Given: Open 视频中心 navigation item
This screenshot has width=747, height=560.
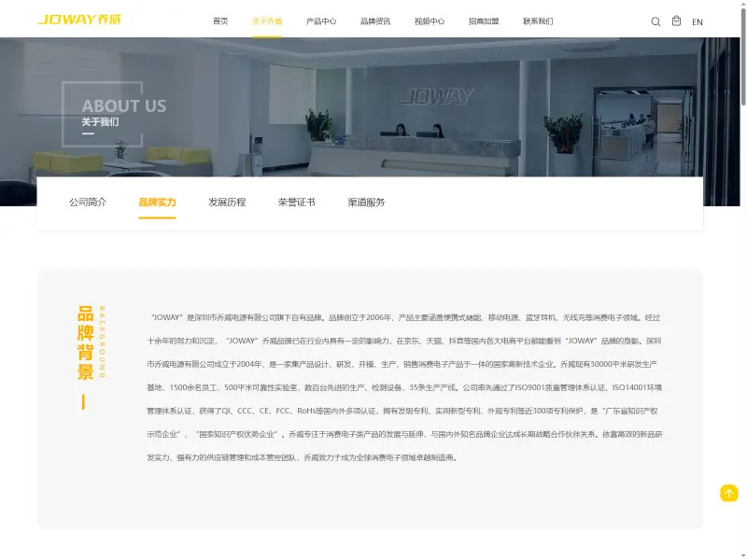Looking at the screenshot, I should click(x=430, y=21).
